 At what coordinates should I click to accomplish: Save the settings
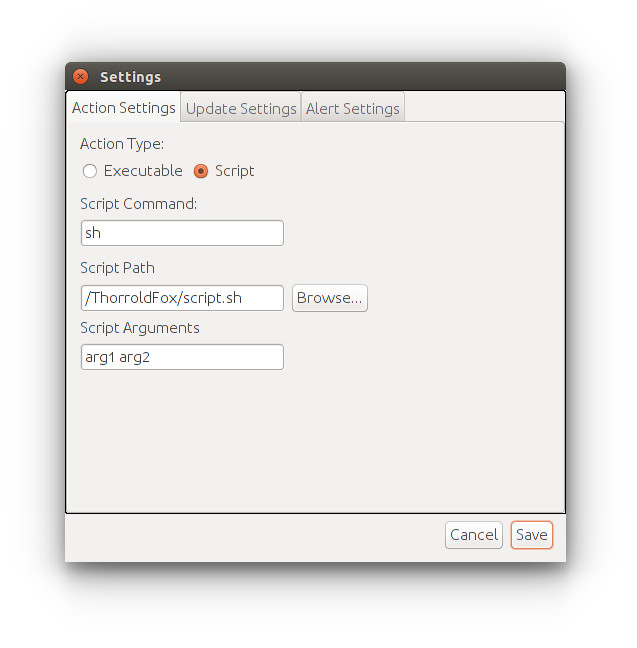click(x=532, y=535)
